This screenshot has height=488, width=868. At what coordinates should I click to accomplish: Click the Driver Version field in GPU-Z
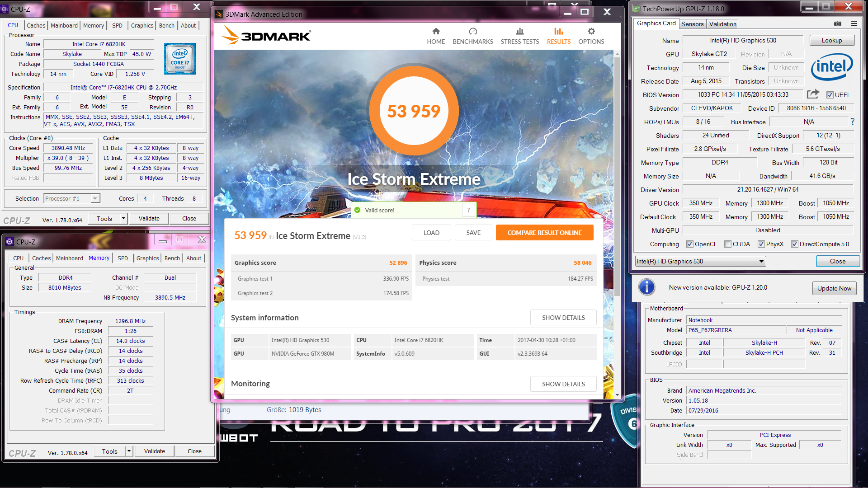coord(768,190)
